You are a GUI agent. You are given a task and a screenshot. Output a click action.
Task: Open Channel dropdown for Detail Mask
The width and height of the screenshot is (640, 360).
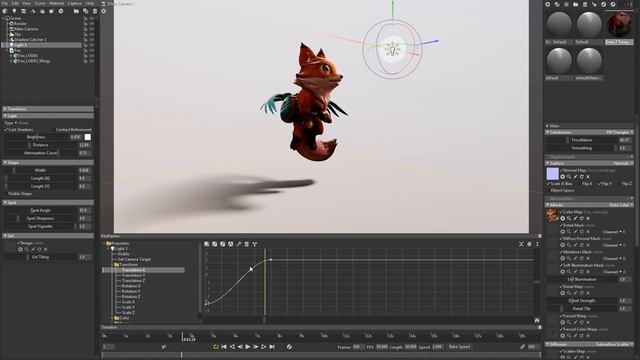tap(614, 232)
